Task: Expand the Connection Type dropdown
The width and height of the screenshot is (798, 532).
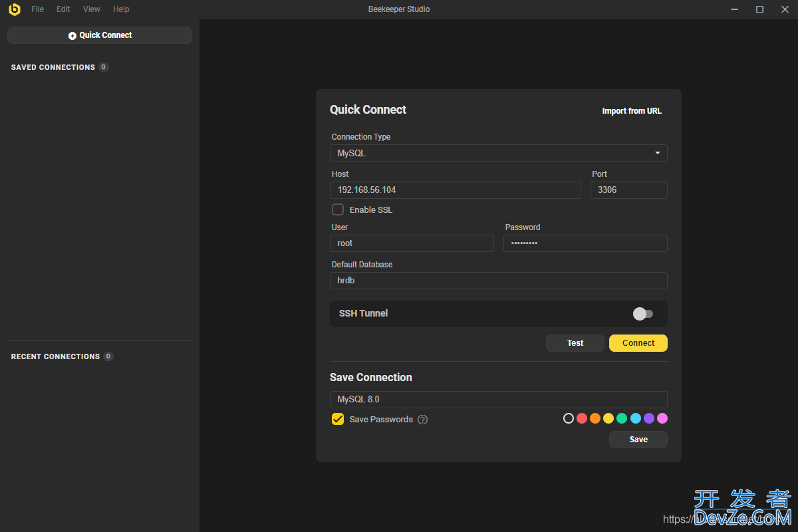Action: coord(499,153)
